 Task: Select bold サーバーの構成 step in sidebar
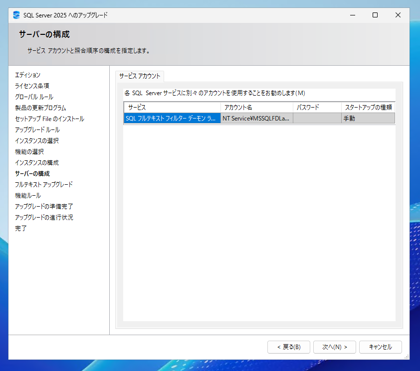[x=32, y=174]
